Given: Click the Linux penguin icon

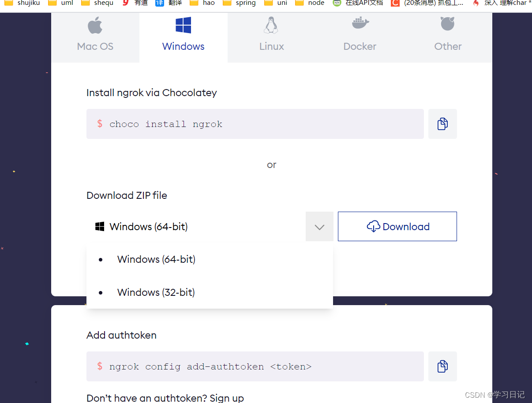Looking at the screenshot, I should point(271,25).
